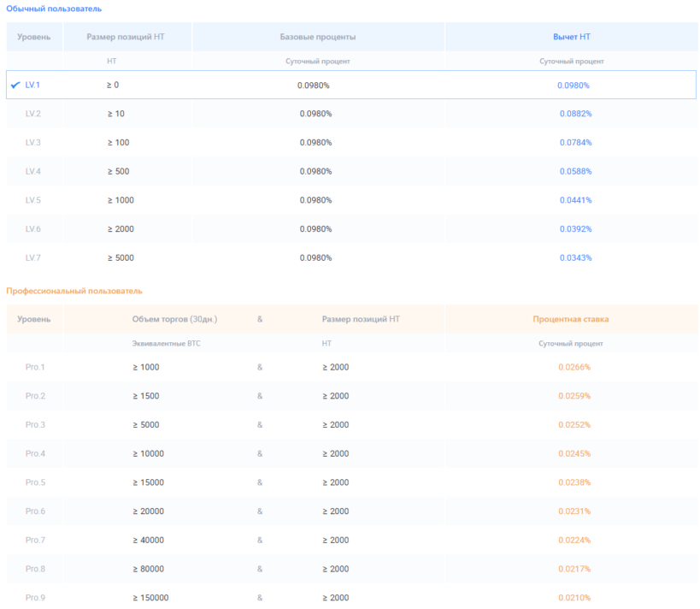Click the 0.0392% rate in LV.6 row
The height and width of the screenshot is (609, 700).
tap(575, 228)
